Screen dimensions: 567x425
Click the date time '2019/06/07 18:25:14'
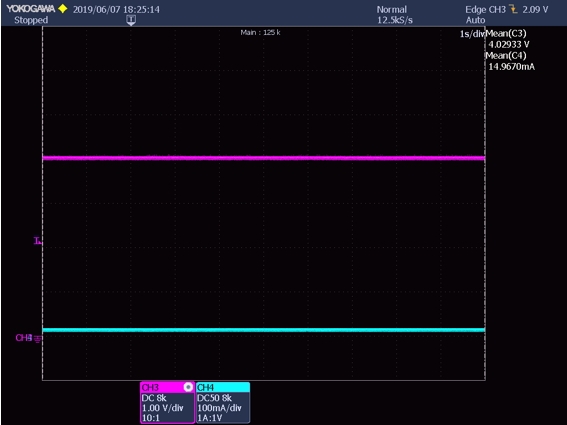click(x=116, y=9)
